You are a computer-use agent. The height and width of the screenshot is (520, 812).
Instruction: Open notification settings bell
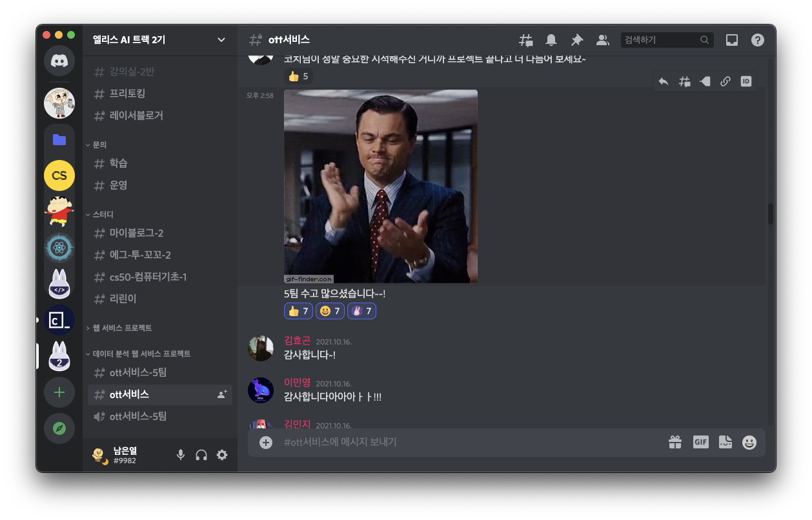551,40
